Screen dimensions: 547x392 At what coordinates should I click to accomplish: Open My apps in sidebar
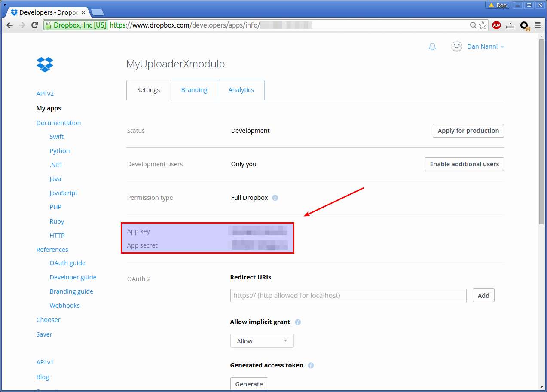(49, 108)
